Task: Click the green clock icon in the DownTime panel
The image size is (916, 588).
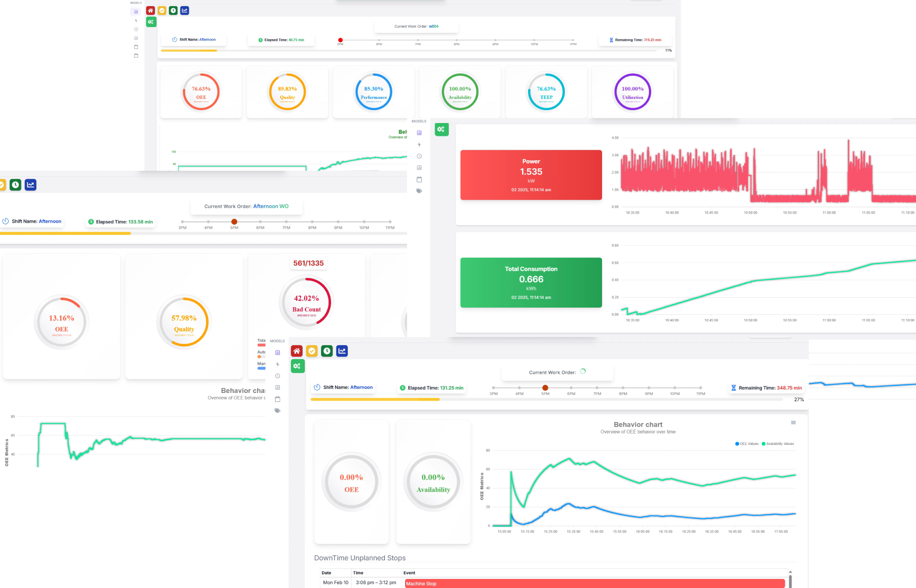Action: pyautogui.click(x=327, y=351)
